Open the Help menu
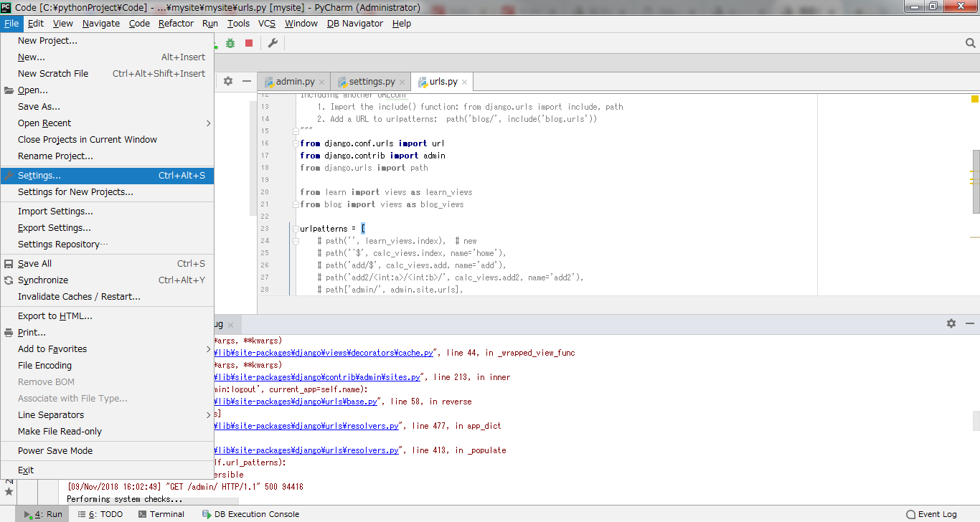This screenshot has width=980, height=522. click(x=402, y=24)
